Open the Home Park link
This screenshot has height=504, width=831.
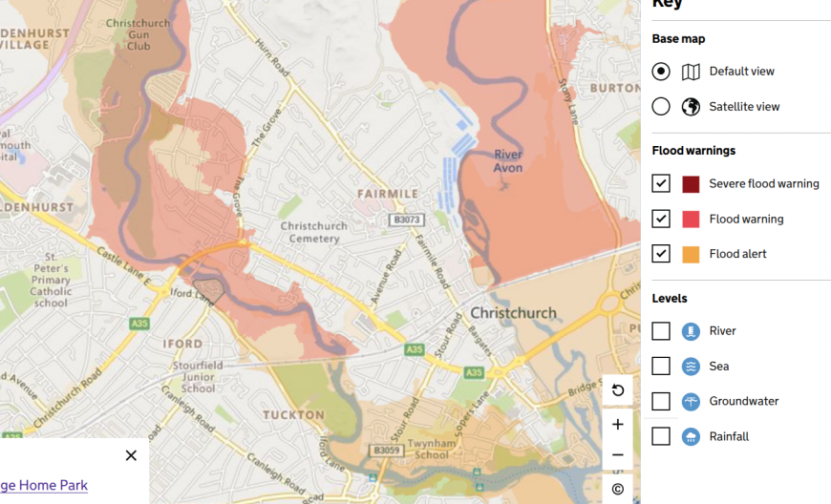point(44,485)
